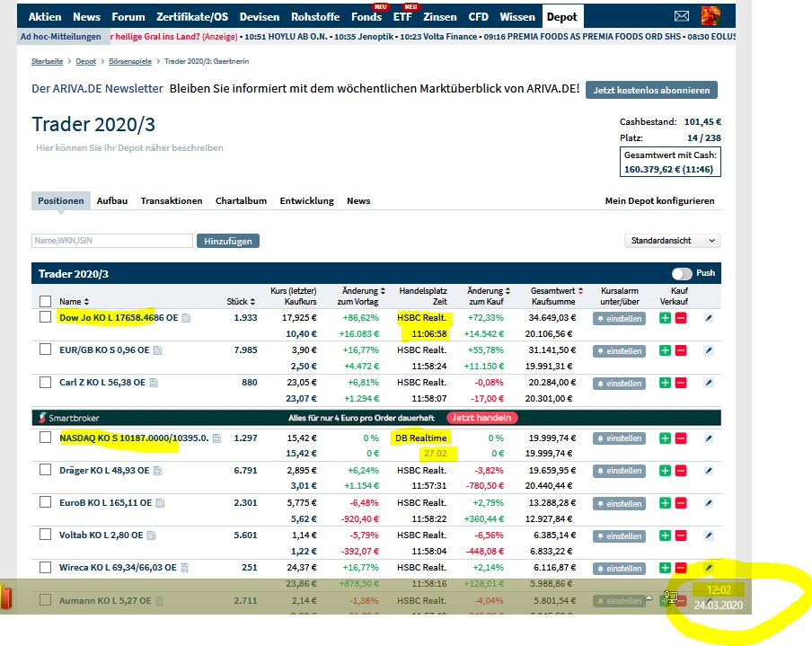Edit the Dräger KO position pencil
Viewport: 812px width, 646px height.
pyautogui.click(x=709, y=471)
